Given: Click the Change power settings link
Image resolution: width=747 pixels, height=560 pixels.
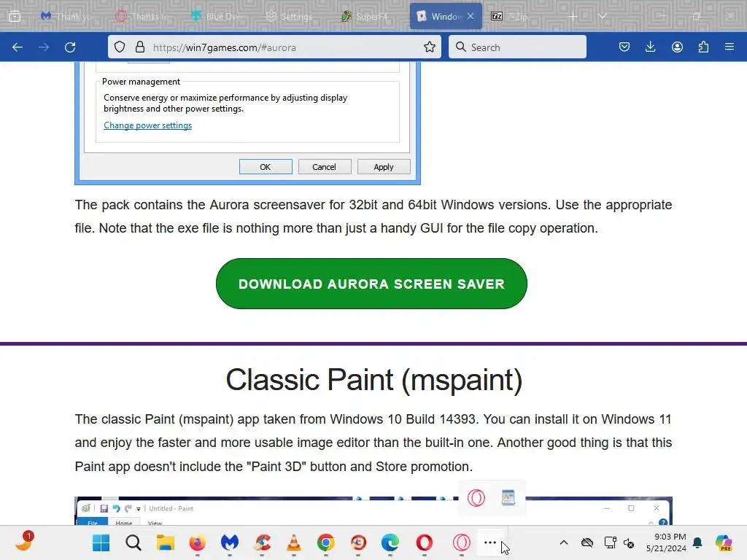Looking at the screenshot, I should (147, 125).
